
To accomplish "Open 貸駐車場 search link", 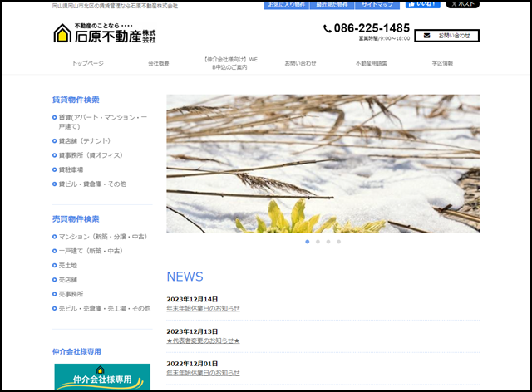I will pos(71,169).
